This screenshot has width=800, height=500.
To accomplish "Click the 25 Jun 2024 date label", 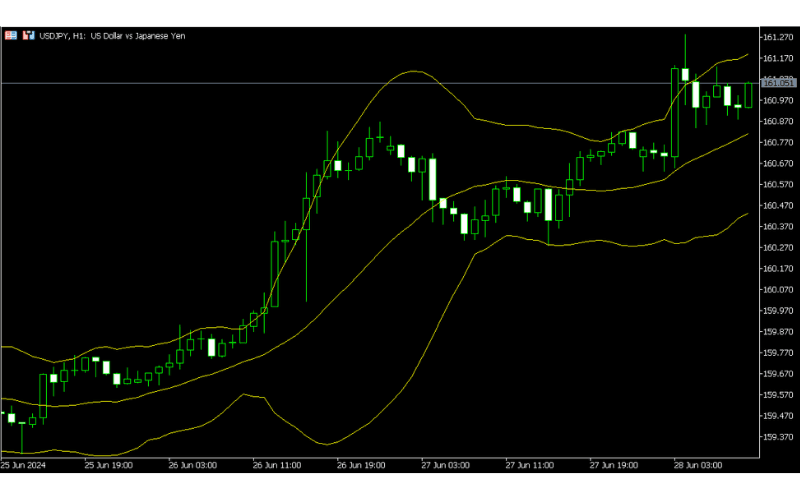I will click(25, 465).
